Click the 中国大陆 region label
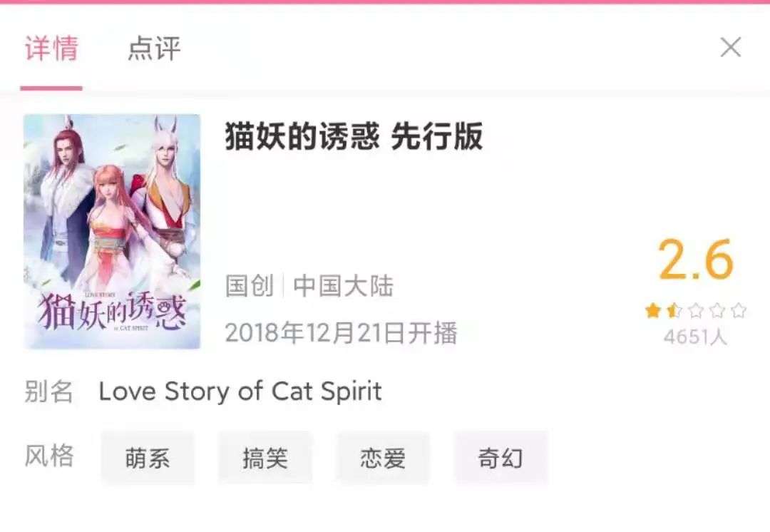 click(x=343, y=285)
